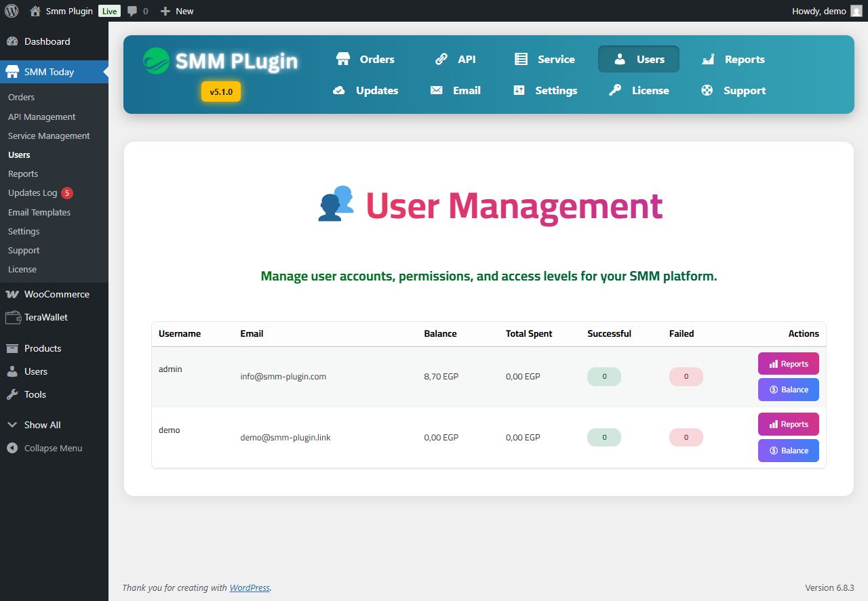This screenshot has height=601, width=868.
Task: Open the WordPress logo menu
Action: tap(12, 11)
